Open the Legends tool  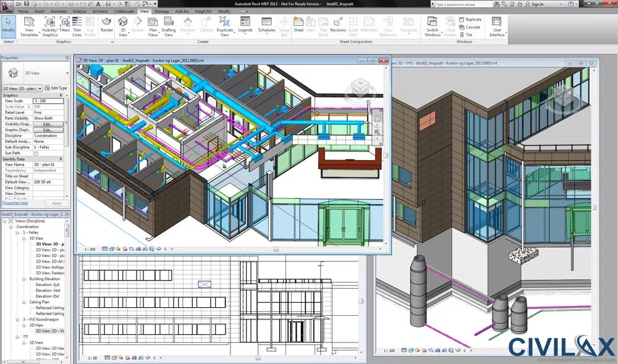pyautogui.click(x=245, y=25)
